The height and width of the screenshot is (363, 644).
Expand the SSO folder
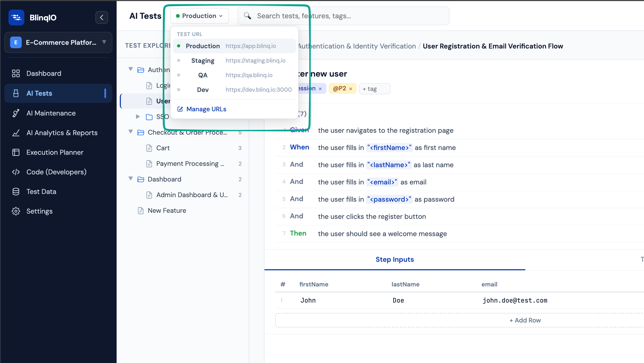coord(138,117)
